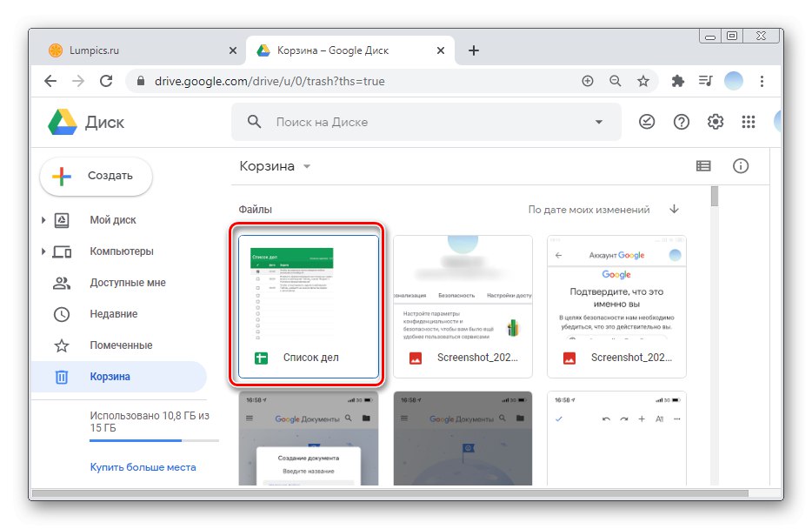Click the Создать button
Viewport: 812px width, 529px height.
coord(96,176)
